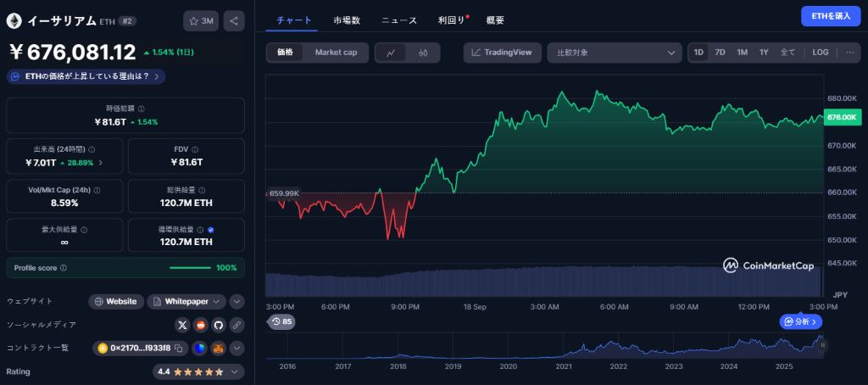The width and height of the screenshot is (868, 385).
Task: Open the 比較対象 comparison dropdown
Action: (614, 53)
